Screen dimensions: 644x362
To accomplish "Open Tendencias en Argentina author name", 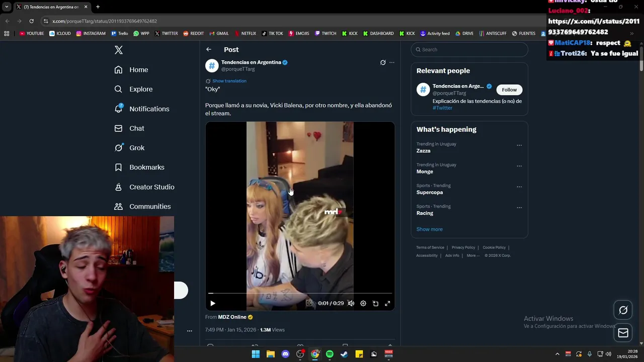I will coord(251,62).
